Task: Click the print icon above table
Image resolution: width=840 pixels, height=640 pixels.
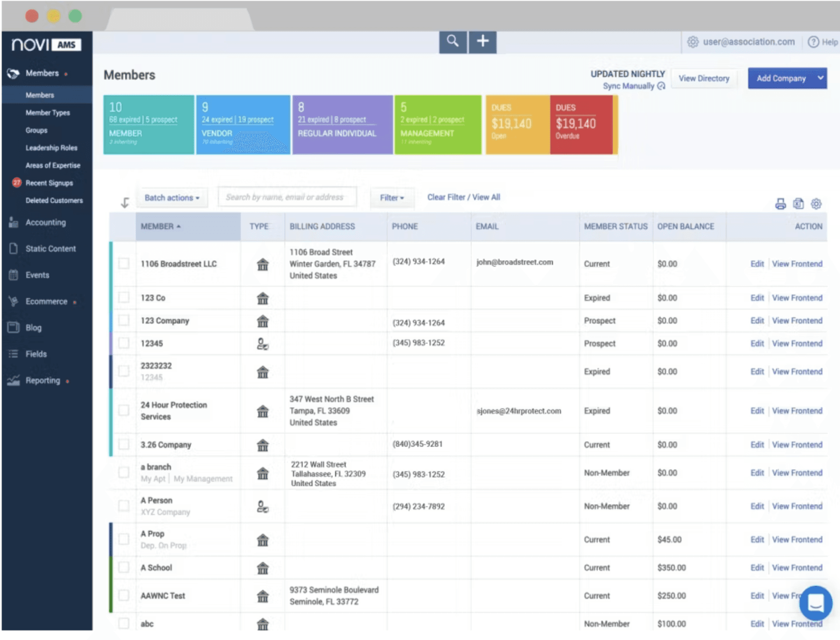Action: point(780,204)
